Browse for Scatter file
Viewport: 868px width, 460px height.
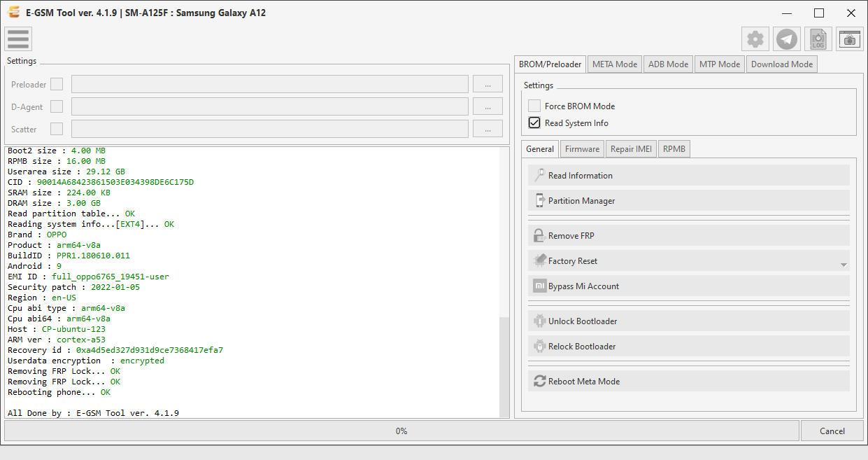488,129
